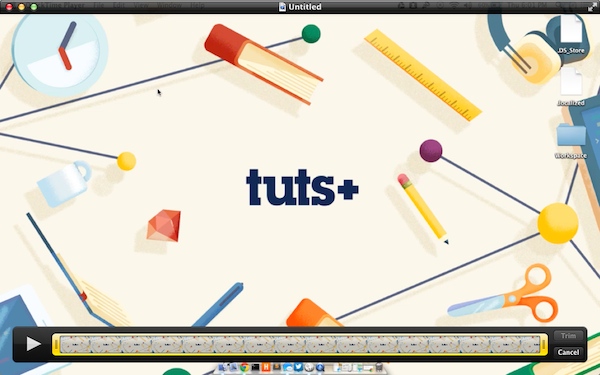The width and height of the screenshot is (600, 375).
Task: Open Finder from the Dock
Action: 222,367
